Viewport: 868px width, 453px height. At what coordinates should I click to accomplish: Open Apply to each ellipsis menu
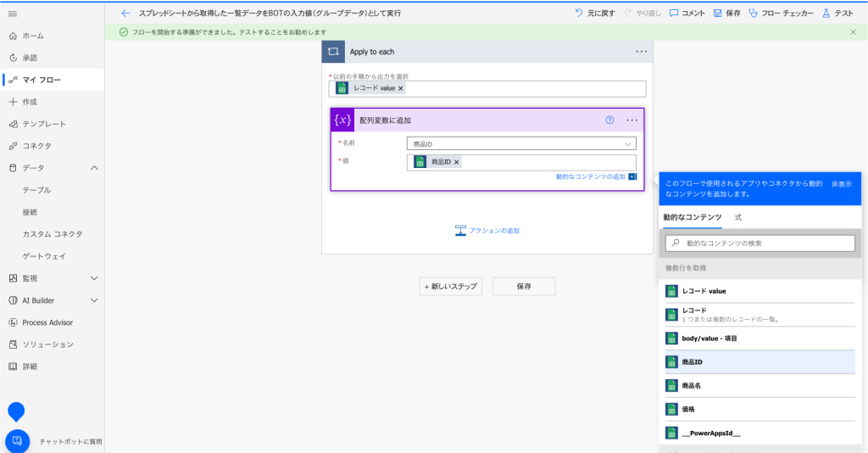tap(641, 52)
